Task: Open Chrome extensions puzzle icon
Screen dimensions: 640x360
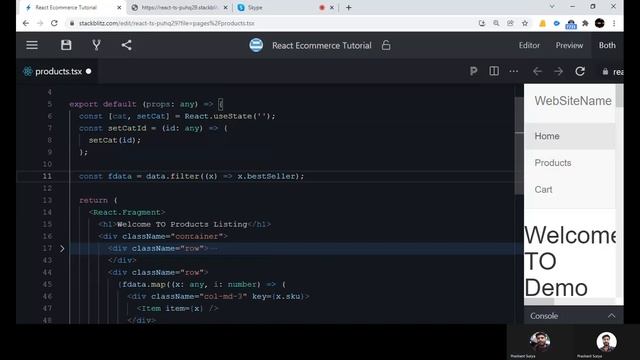Action: pos(585,23)
